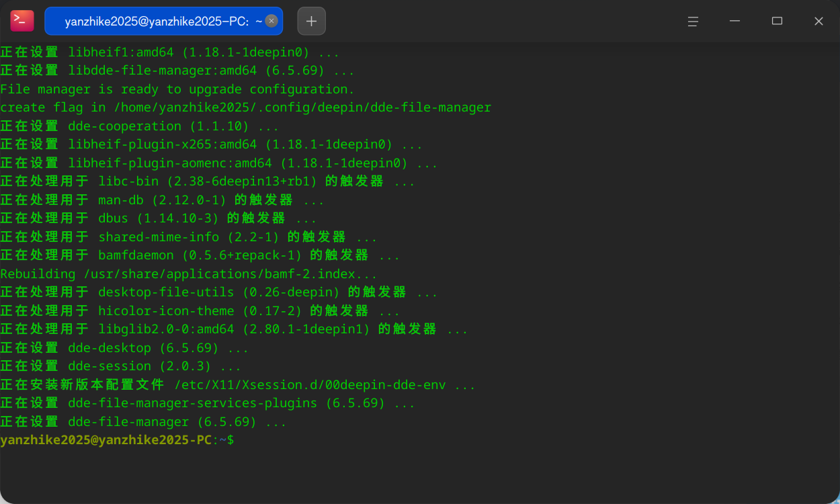Minimize the terminal window
The height and width of the screenshot is (504, 840).
[x=735, y=21]
